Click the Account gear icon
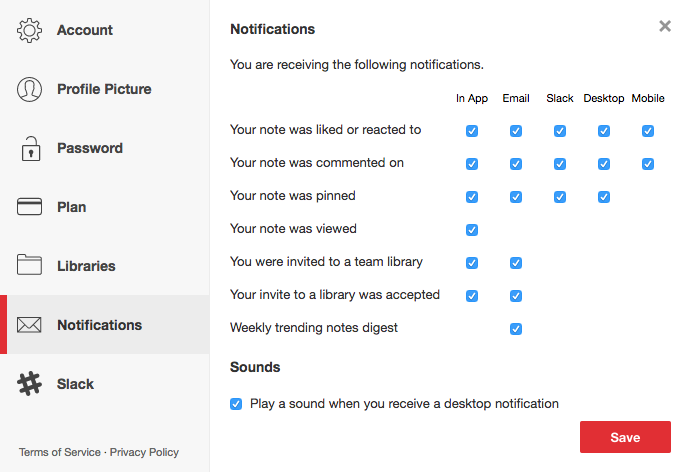The image size is (689, 472). [x=30, y=30]
